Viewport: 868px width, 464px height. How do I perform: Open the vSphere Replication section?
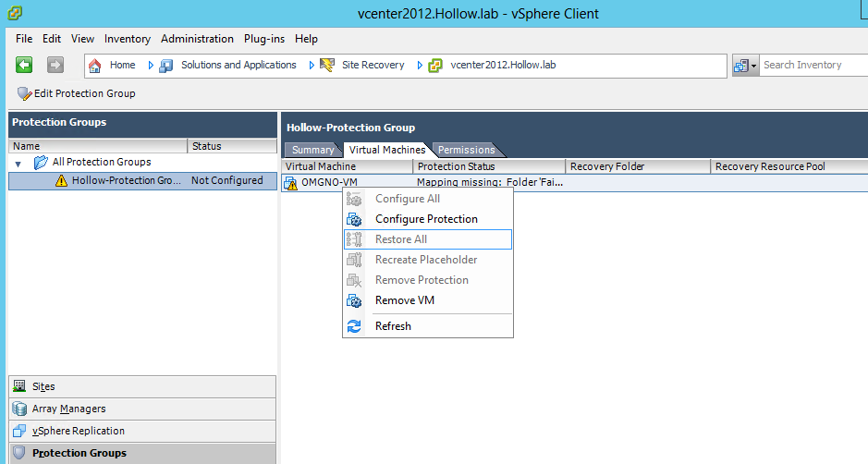[78, 431]
